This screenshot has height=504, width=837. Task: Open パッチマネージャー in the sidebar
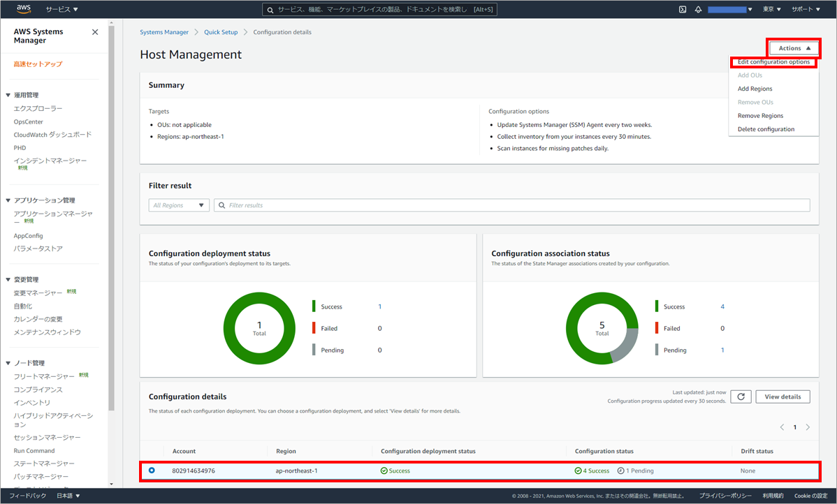click(41, 476)
